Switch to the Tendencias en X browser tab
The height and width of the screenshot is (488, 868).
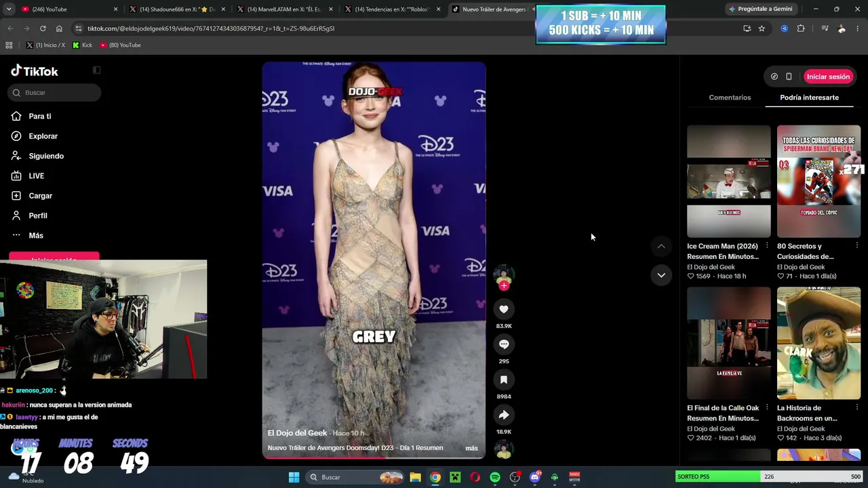392,9
